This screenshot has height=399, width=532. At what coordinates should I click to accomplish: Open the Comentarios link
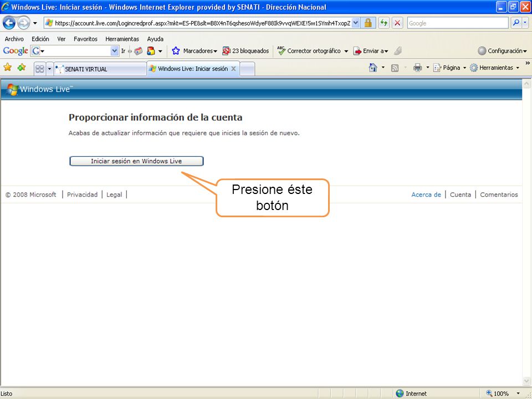(x=499, y=195)
